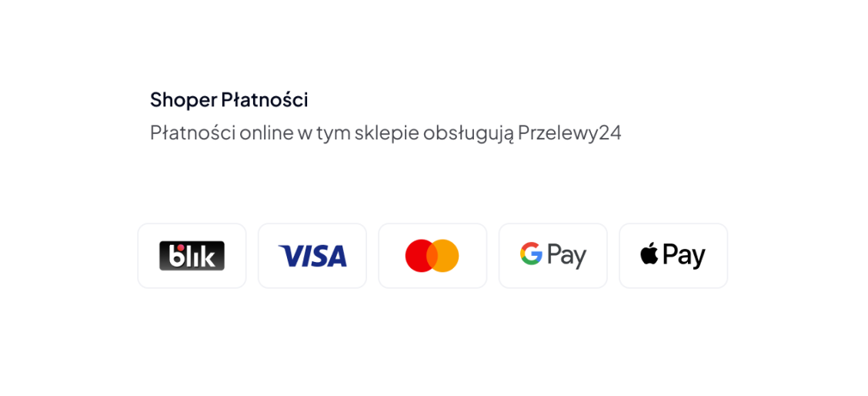Click the word Shoper in the heading
Image resolution: width=868 pixels, height=396 pixels.
click(183, 100)
